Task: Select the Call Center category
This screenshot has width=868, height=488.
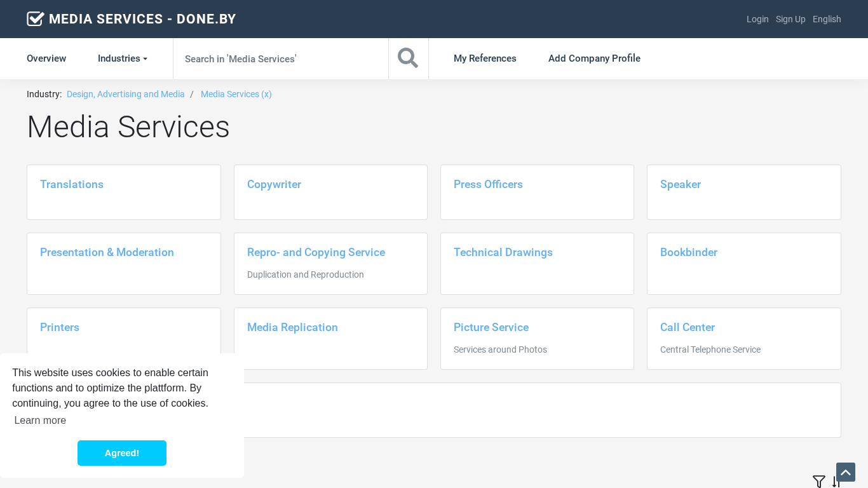Action: coord(688,327)
